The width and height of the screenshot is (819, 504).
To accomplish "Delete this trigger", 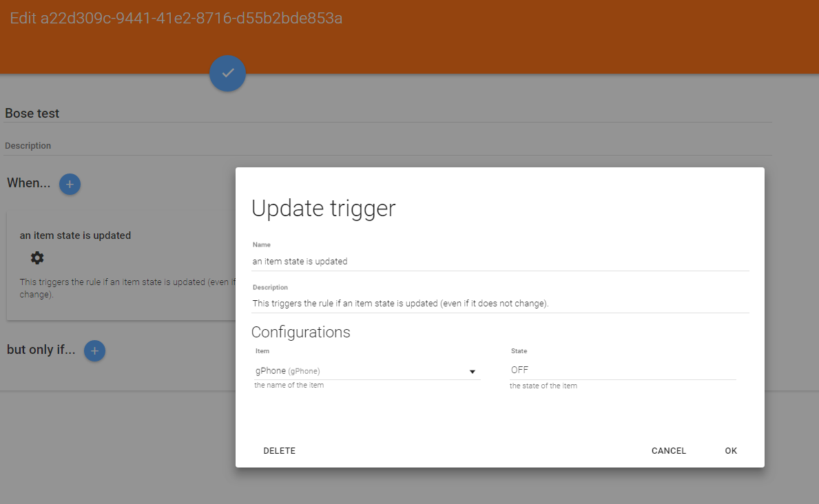I will point(279,451).
